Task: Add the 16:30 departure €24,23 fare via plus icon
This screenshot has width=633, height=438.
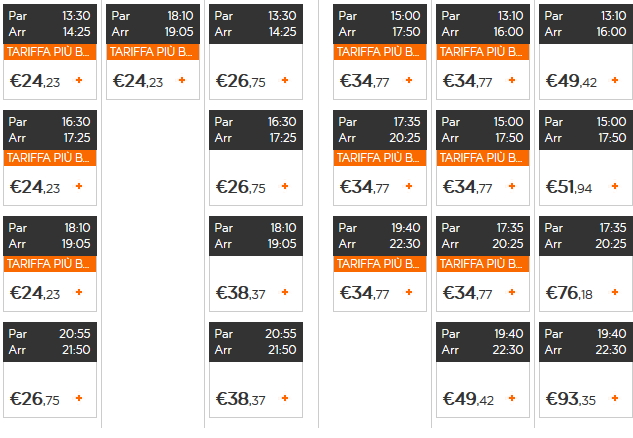Action: click(x=79, y=186)
